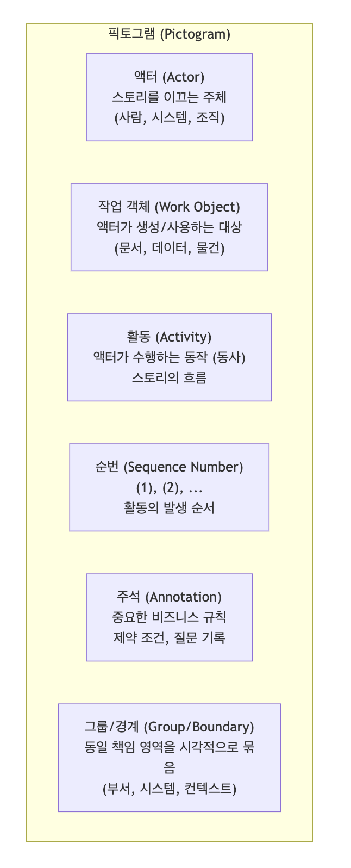Click '(사람, 시스템, 조직)' in Actor node
This screenshot has width=351, height=868.
(x=169, y=118)
